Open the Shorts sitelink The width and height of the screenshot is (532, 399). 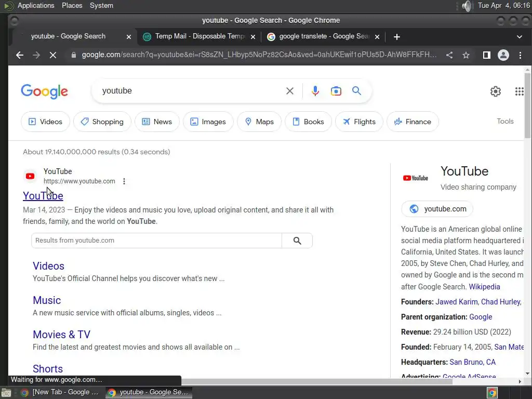(48, 369)
